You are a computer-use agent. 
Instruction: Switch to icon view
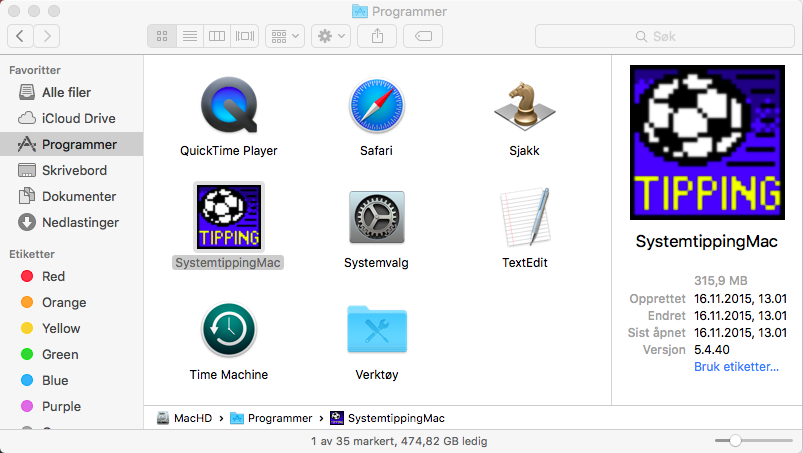point(162,36)
